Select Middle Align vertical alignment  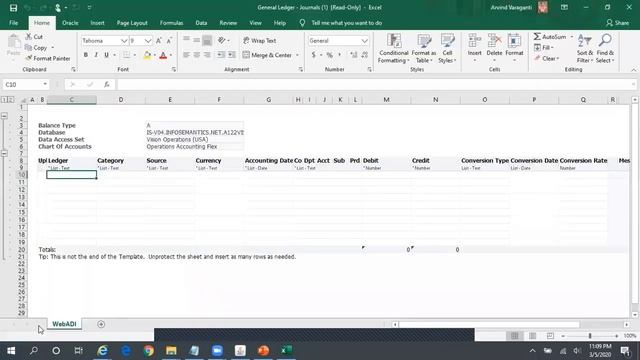(197, 40)
